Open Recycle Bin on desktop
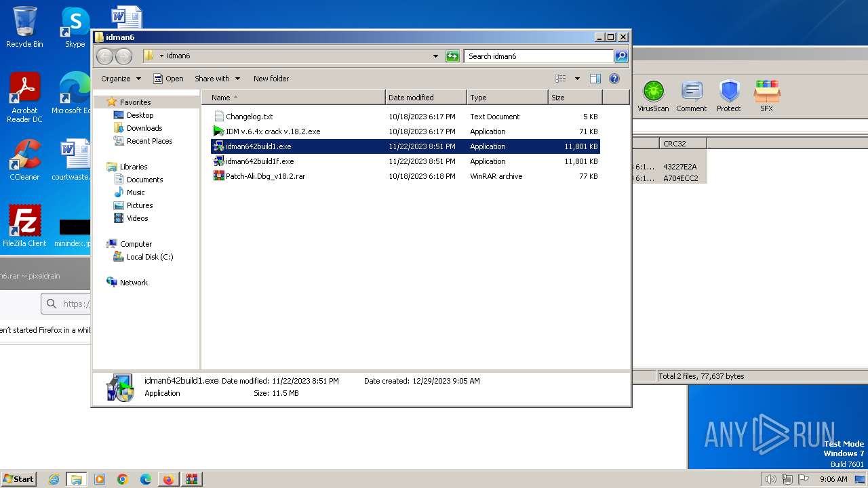The width and height of the screenshot is (868, 488). (24, 27)
